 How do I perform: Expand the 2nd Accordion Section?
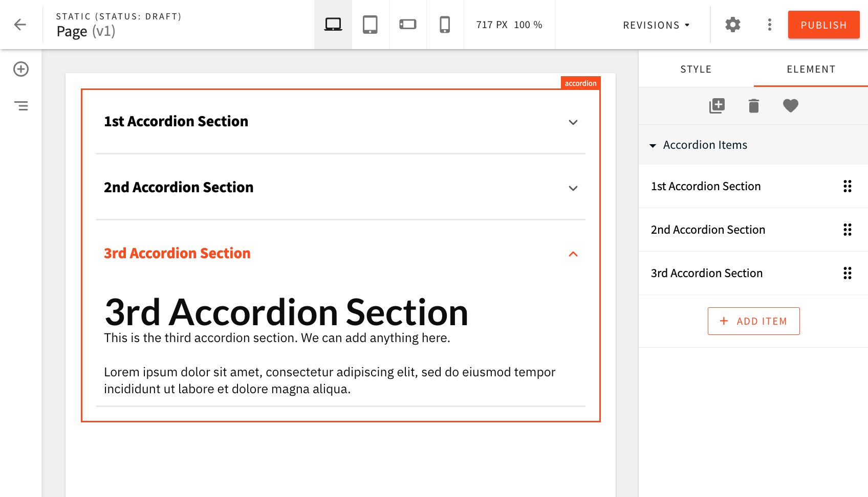(573, 188)
